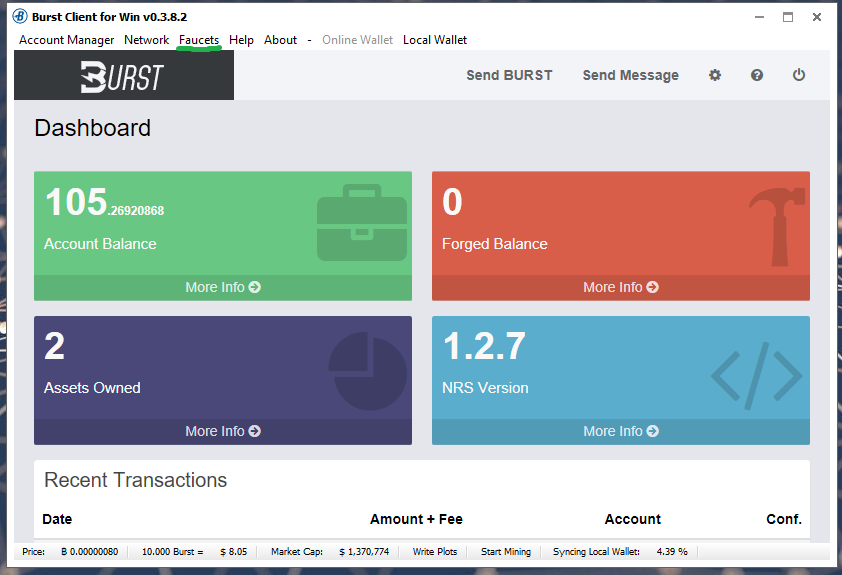This screenshot has height=575, width=842.
Task: Click the Dashboard heading
Action: pyautogui.click(x=92, y=128)
